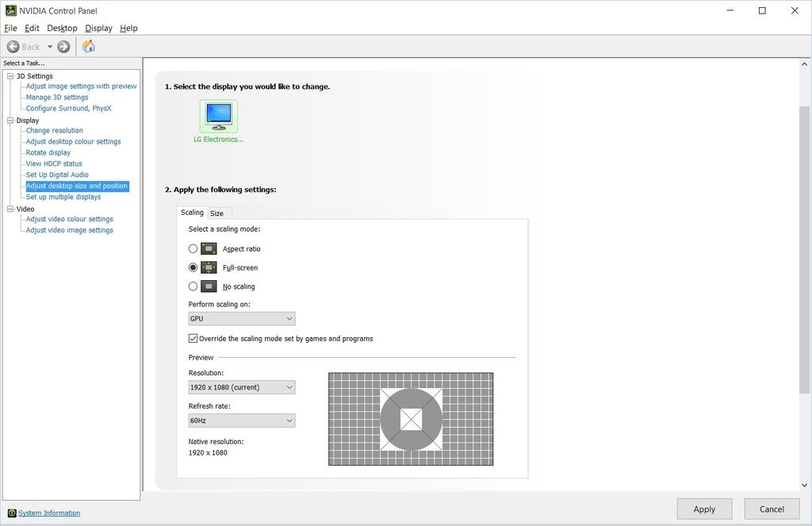Click the System Information icon
Viewport: 812px width, 526px height.
(11, 513)
